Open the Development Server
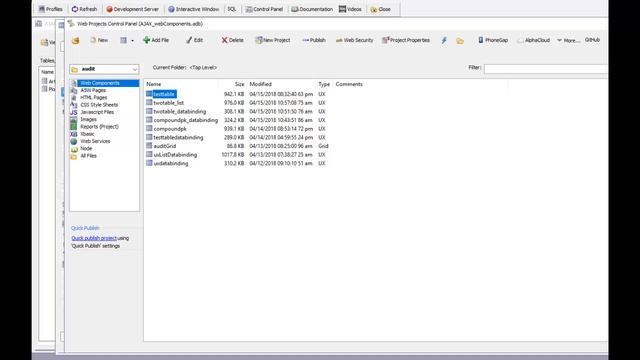 [x=132, y=9]
